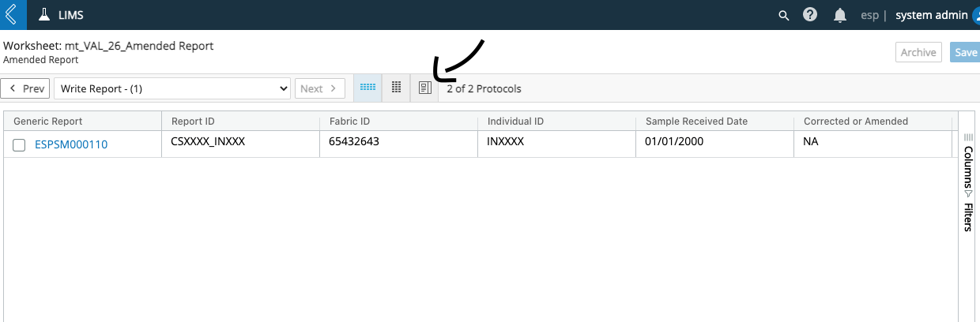Click the back chevron in the header
Viewport: 980px width, 322px height.
pos(11,15)
